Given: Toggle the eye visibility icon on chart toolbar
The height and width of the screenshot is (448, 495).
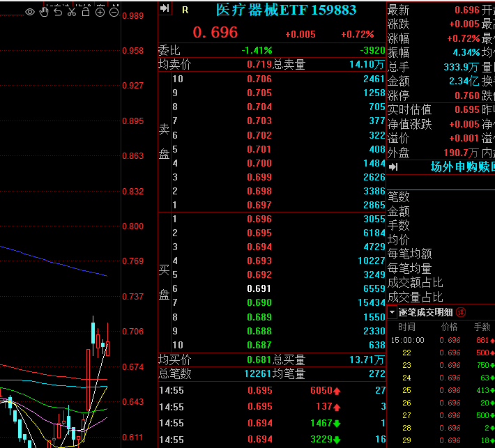Looking at the screenshot, I should click(30, 13).
